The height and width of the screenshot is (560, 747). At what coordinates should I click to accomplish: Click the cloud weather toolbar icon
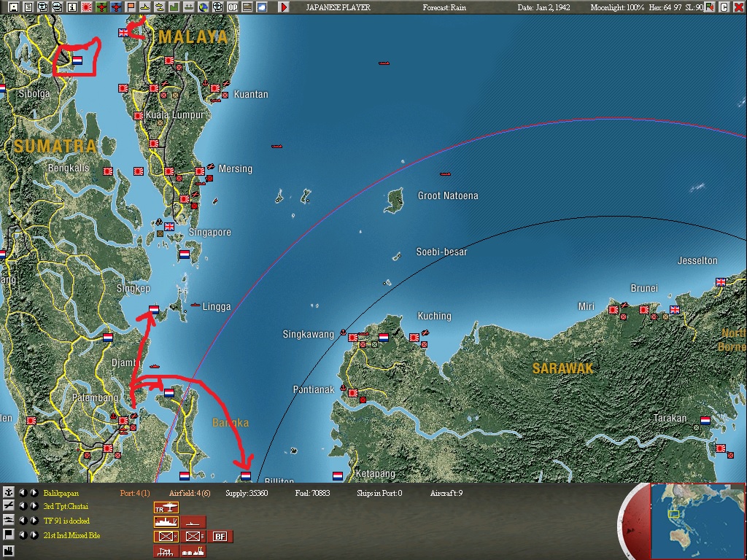[262, 7]
